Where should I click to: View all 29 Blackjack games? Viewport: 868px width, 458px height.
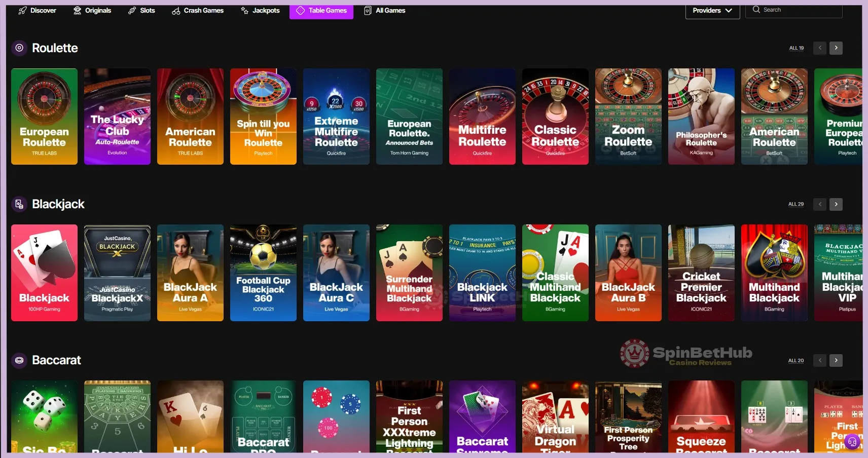click(796, 204)
